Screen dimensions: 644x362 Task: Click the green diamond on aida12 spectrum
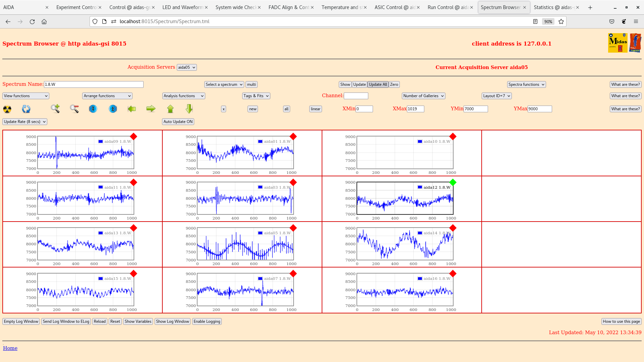click(x=453, y=182)
